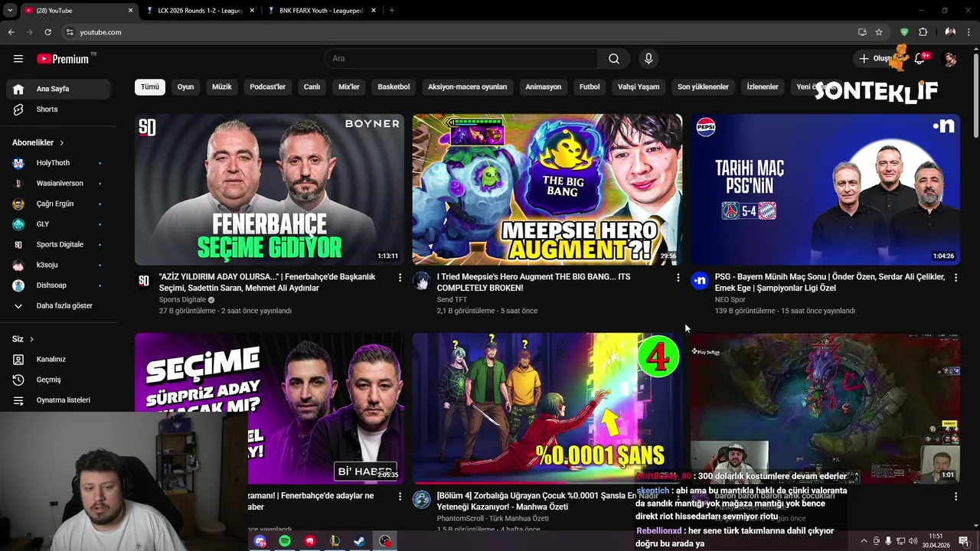
Task: Select the Basketbol filter chip
Action: click(394, 86)
